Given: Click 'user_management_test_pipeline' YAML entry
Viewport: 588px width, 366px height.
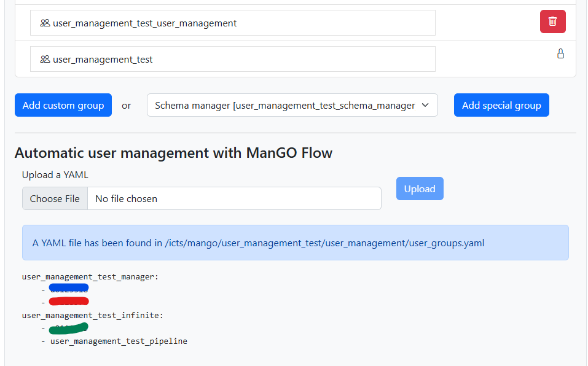Looking at the screenshot, I should click(119, 341).
